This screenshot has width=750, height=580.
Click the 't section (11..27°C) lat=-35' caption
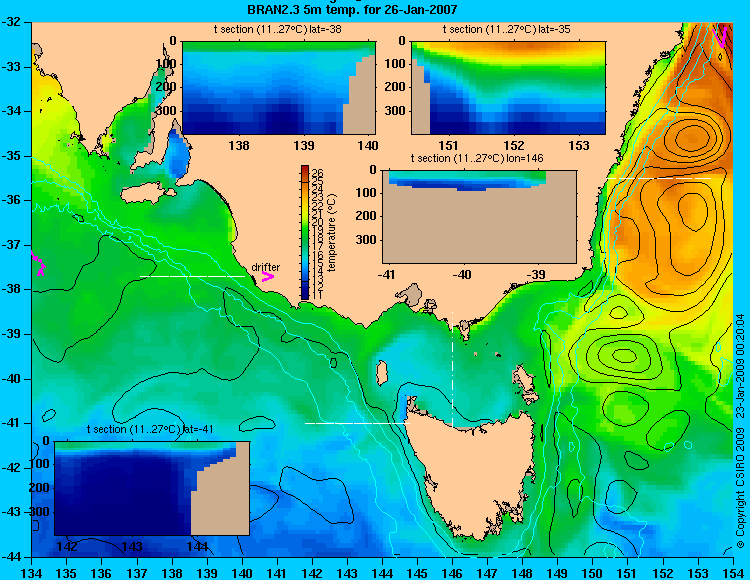pyautogui.click(x=507, y=29)
